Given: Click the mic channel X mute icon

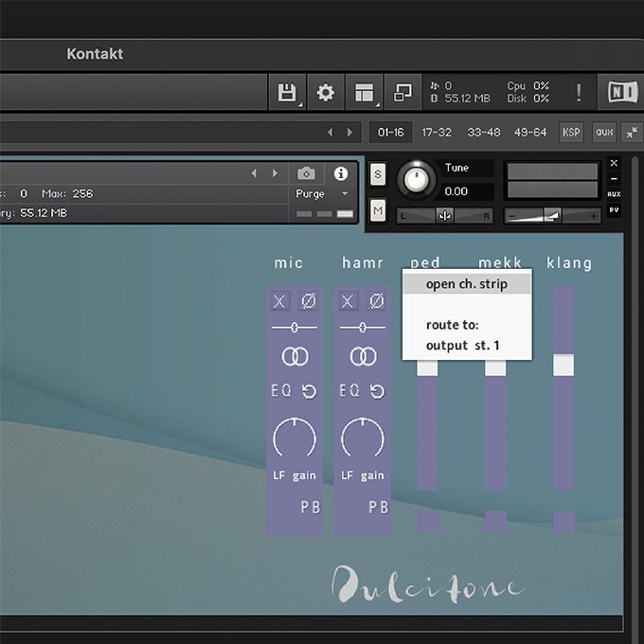Looking at the screenshot, I should pyautogui.click(x=279, y=301).
